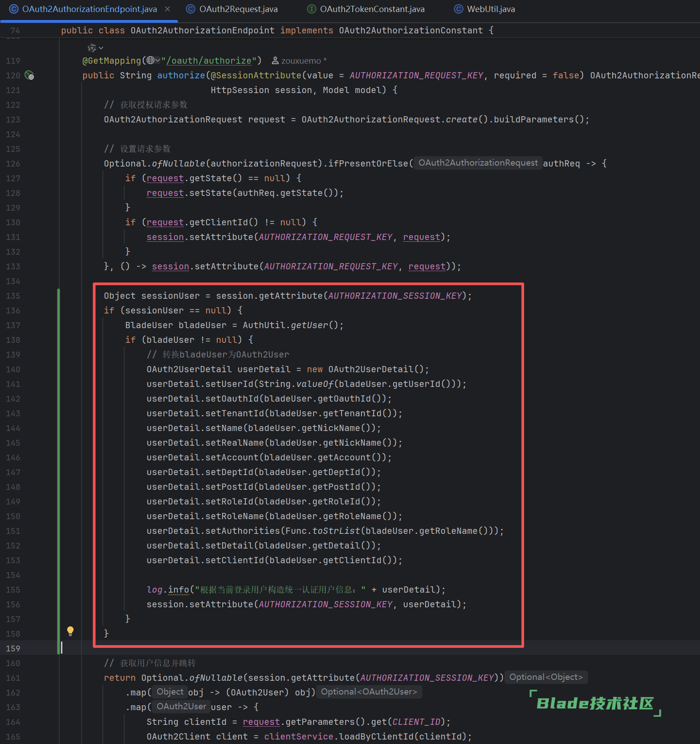
Task: Click the interface icon on OAuth2TokenConstant.java tab
Action: [312, 9]
